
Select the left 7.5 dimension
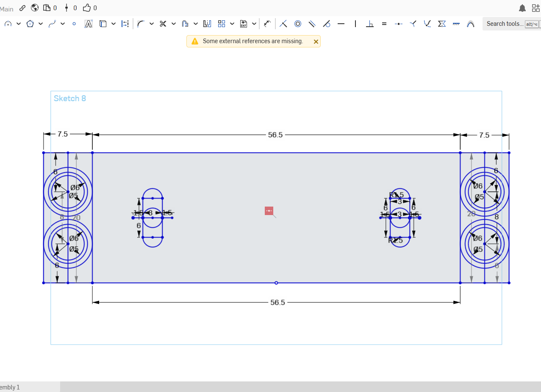pyautogui.click(x=62, y=134)
